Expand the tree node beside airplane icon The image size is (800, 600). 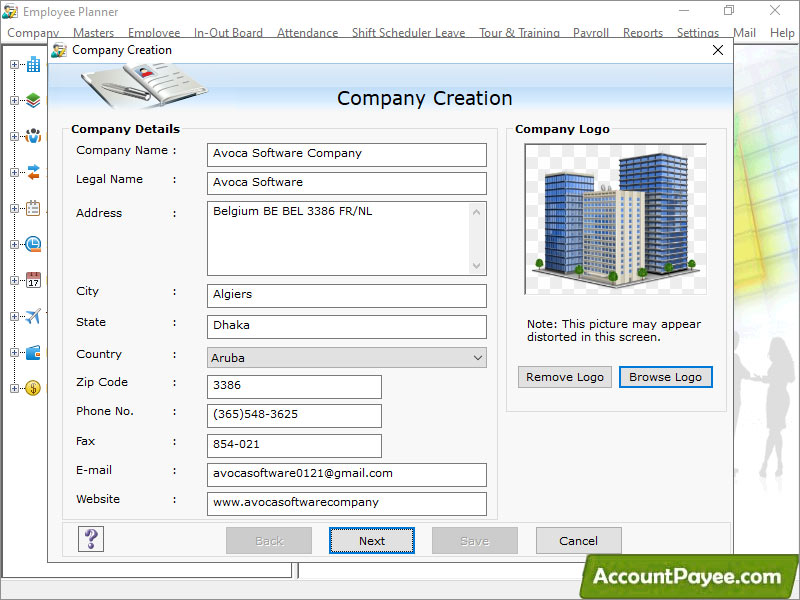pyautogui.click(x=14, y=316)
